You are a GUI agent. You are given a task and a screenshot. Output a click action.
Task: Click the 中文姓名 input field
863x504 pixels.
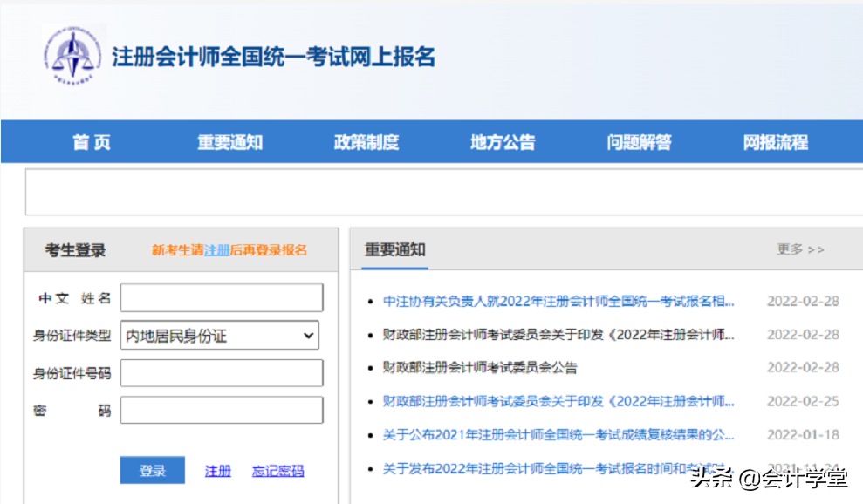coord(221,297)
